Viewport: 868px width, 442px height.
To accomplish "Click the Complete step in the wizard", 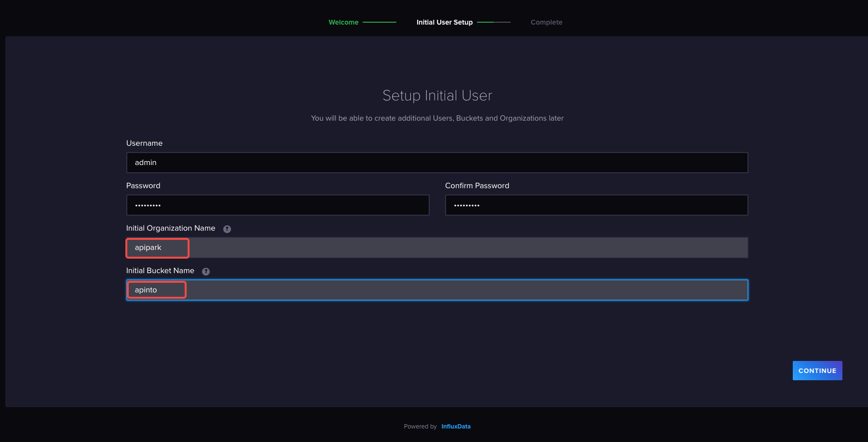I will coord(546,22).
